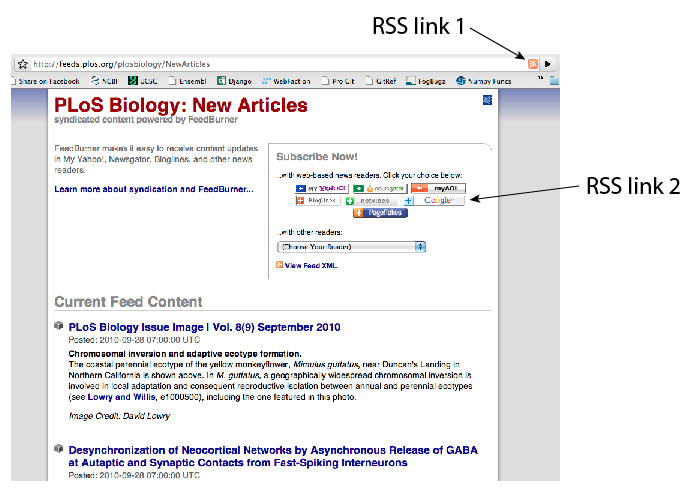The image size is (693, 492).
Task: Open the page menu arrow button beside RSS icon
Action: [x=548, y=64]
